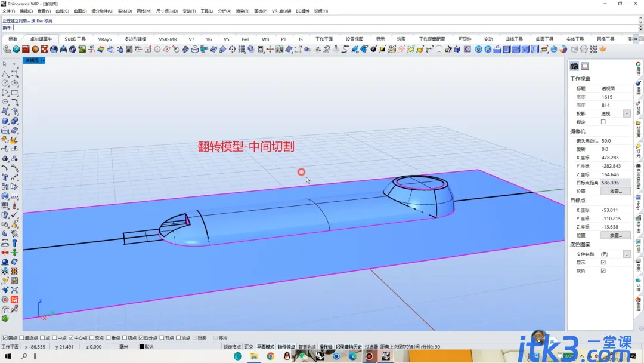Viewport: 644px width, 363px height.
Task: Click the camera 位置 放置 button
Action: 615,191
